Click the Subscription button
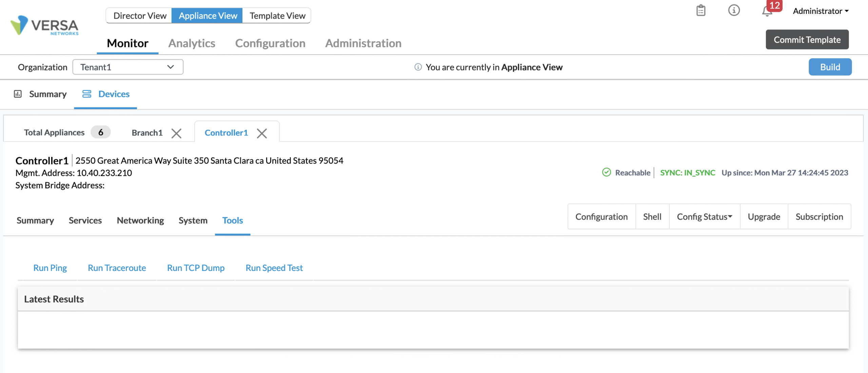868x373 pixels. [819, 217]
